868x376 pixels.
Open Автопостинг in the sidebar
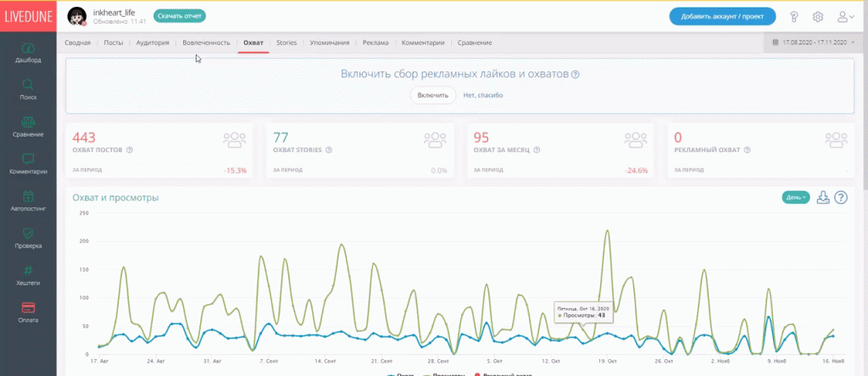tap(28, 200)
